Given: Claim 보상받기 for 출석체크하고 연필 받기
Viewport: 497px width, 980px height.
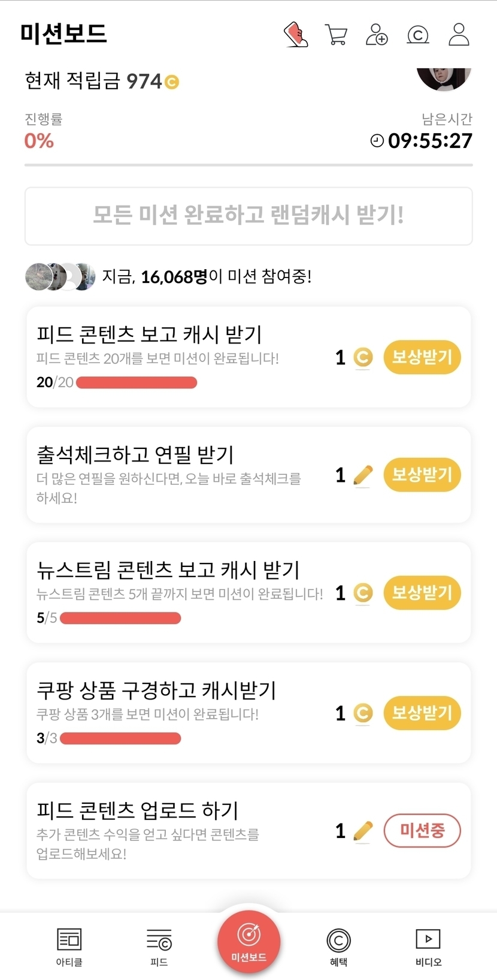Looking at the screenshot, I should point(422,475).
